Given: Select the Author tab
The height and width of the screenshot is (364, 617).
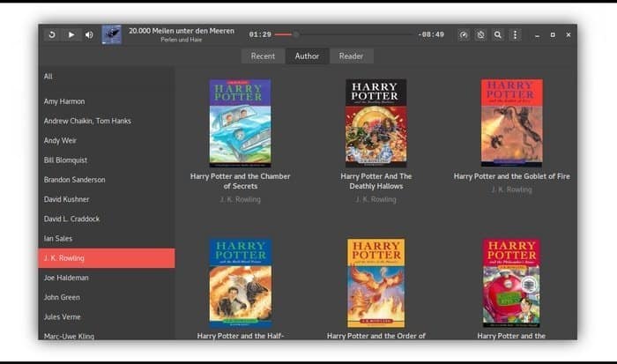Looking at the screenshot, I should pyautogui.click(x=307, y=56).
